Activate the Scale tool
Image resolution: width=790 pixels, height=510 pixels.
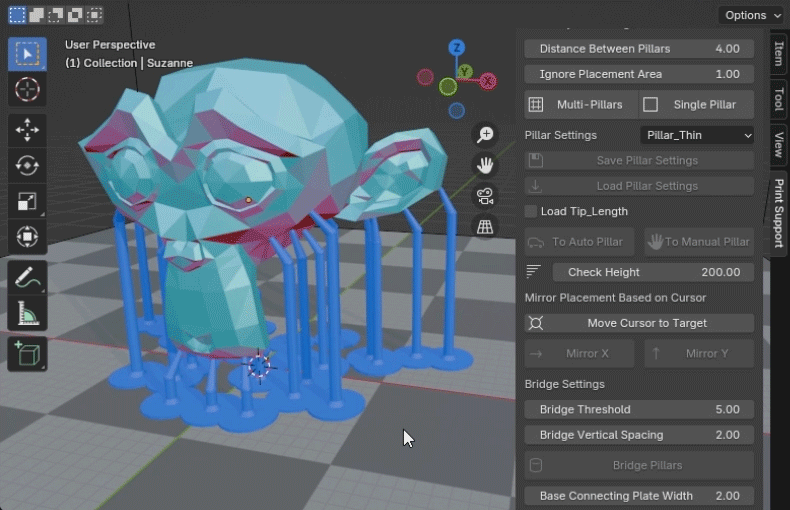pos(27,201)
